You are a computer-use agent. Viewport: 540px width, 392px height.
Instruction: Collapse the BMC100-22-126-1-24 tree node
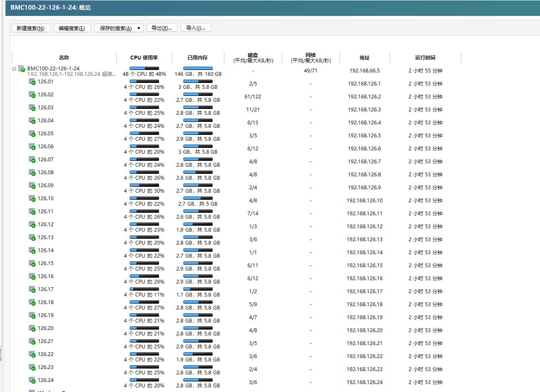[x=14, y=69]
